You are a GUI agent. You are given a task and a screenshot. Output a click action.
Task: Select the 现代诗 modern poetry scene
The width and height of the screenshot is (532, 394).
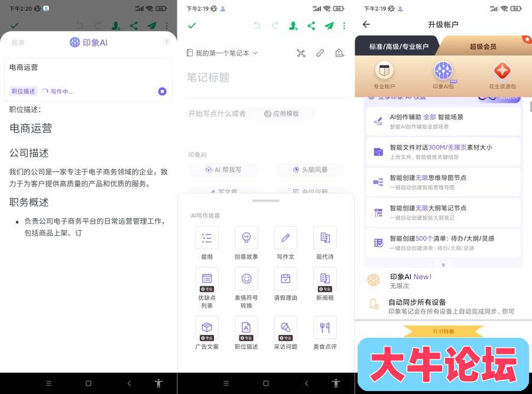tap(325, 238)
